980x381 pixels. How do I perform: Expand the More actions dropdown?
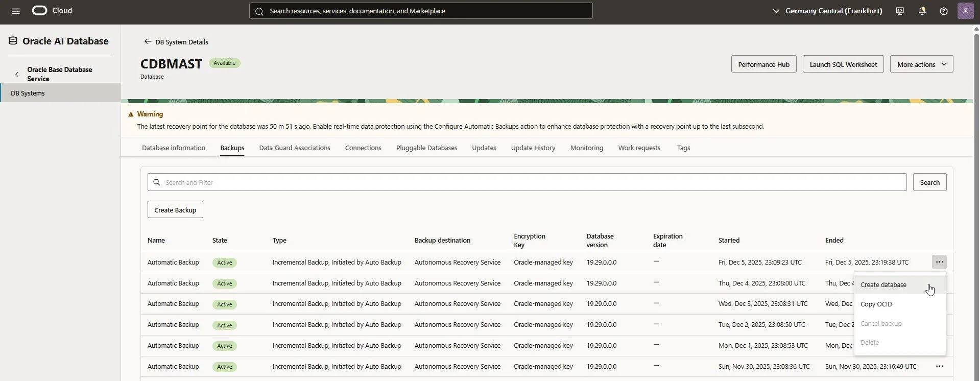coord(921,64)
